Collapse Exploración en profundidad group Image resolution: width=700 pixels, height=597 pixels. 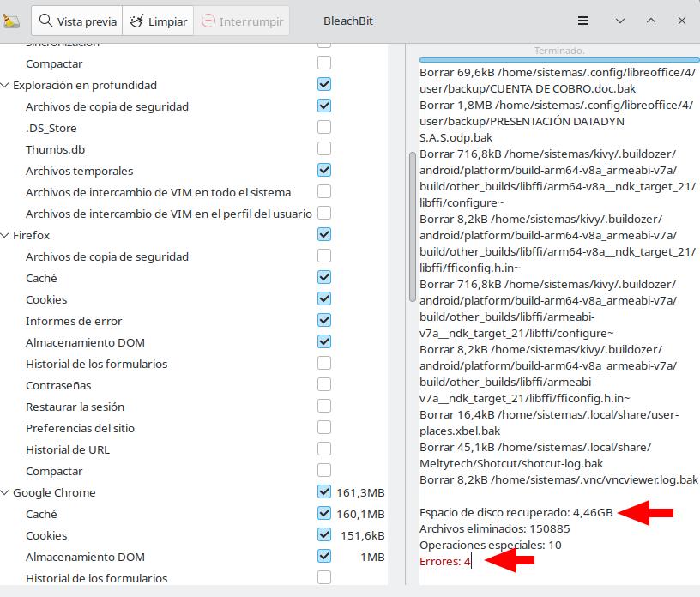tap(5, 85)
